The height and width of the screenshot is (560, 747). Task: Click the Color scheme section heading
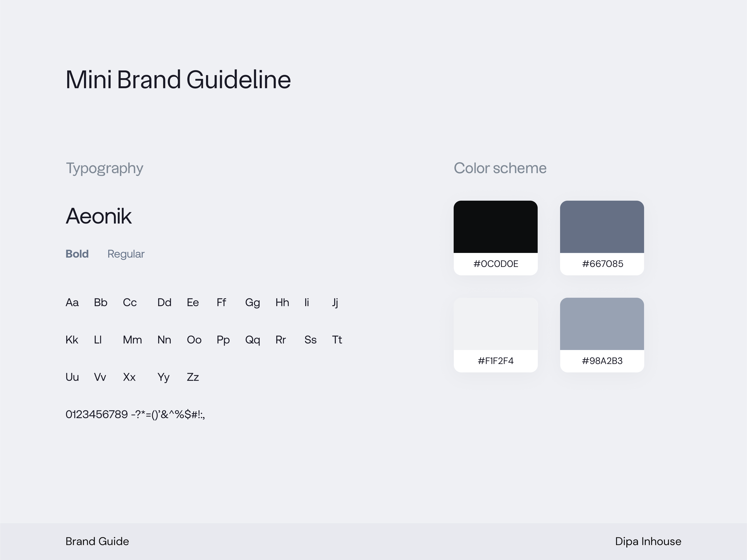[x=500, y=168]
